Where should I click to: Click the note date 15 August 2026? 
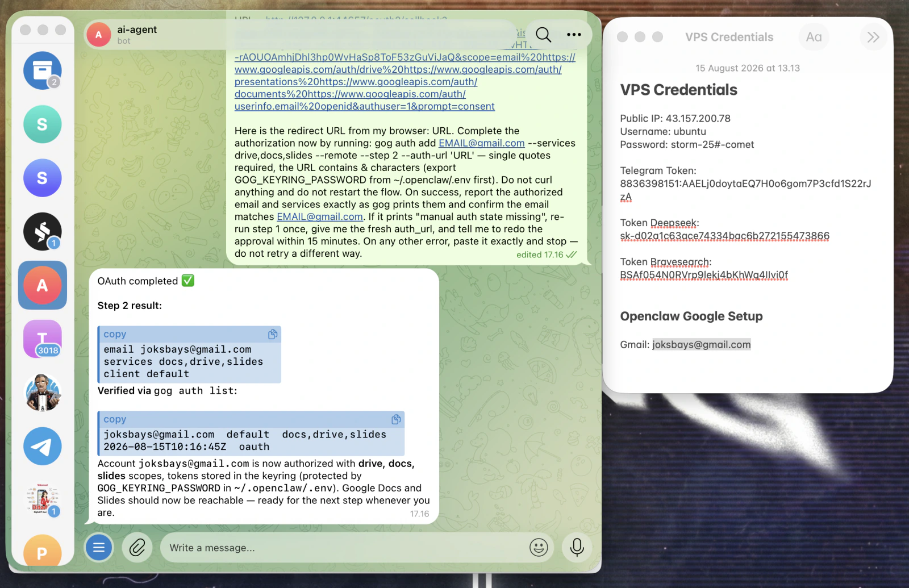747,68
